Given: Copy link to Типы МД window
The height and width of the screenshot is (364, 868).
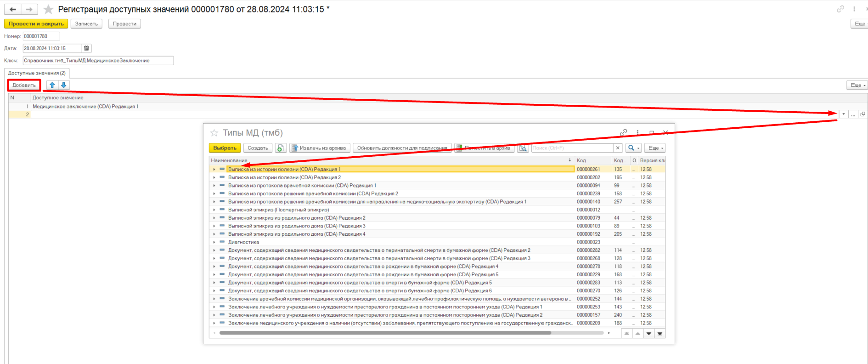Looking at the screenshot, I should click(623, 133).
